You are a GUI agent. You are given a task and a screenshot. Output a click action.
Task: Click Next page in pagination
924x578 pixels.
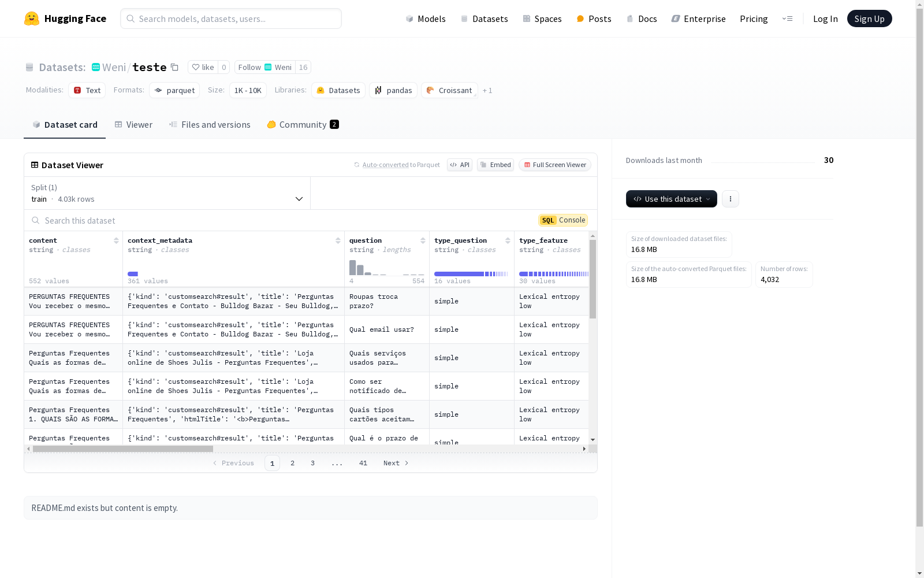[396, 463]
